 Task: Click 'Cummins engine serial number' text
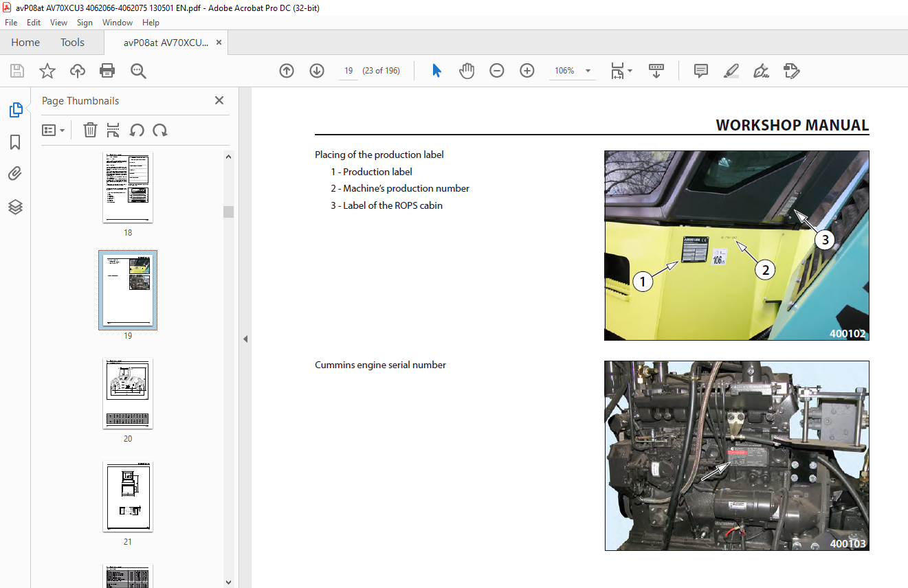click(x=380, y=365)
